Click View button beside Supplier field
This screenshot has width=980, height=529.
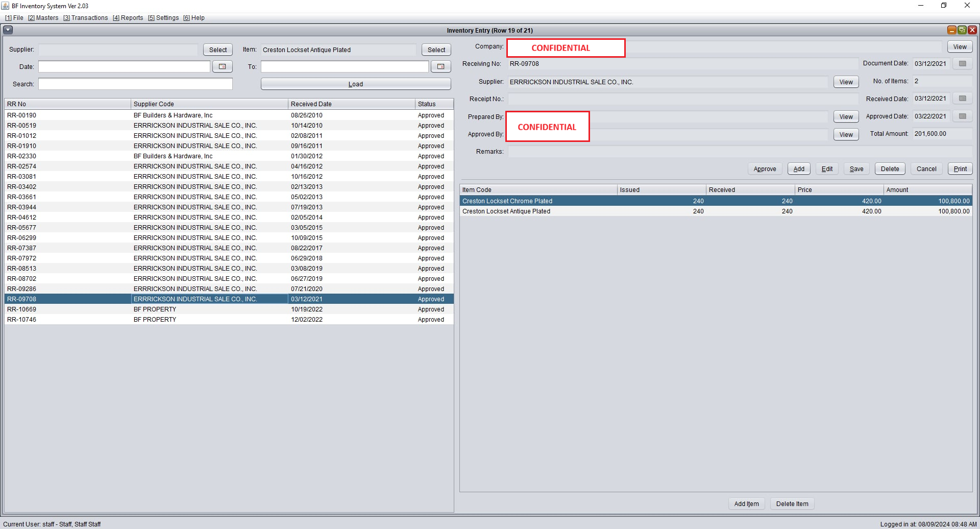click(x=846, y=82)
